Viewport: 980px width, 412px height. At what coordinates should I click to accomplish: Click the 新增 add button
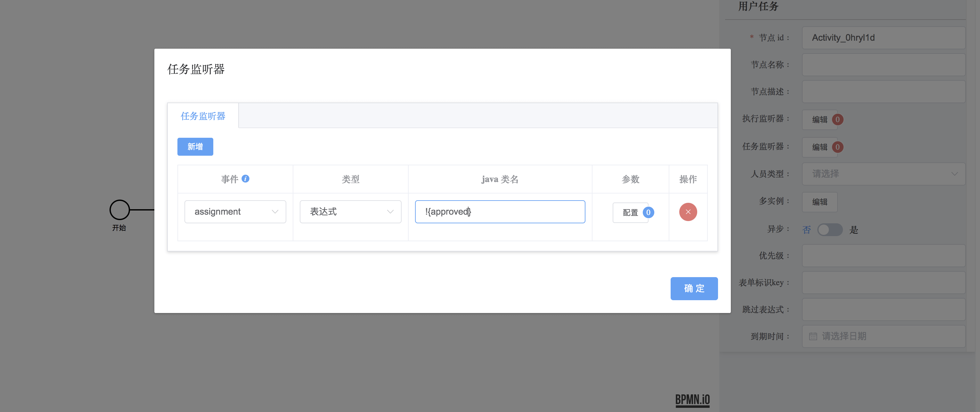[x=195, y=146]
